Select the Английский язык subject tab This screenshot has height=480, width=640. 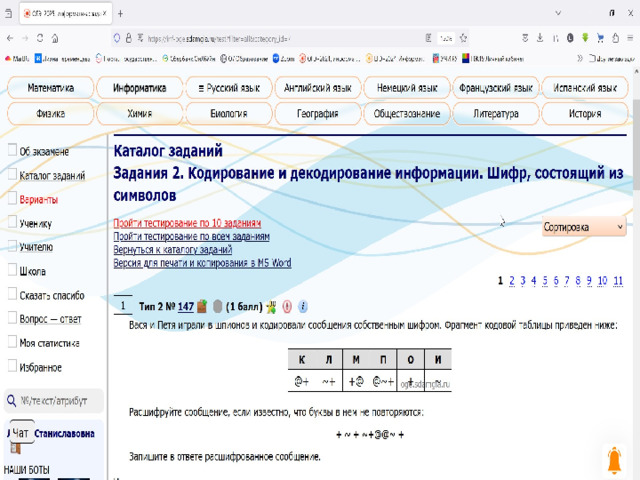pyautogui.click(x=318, y=88)
